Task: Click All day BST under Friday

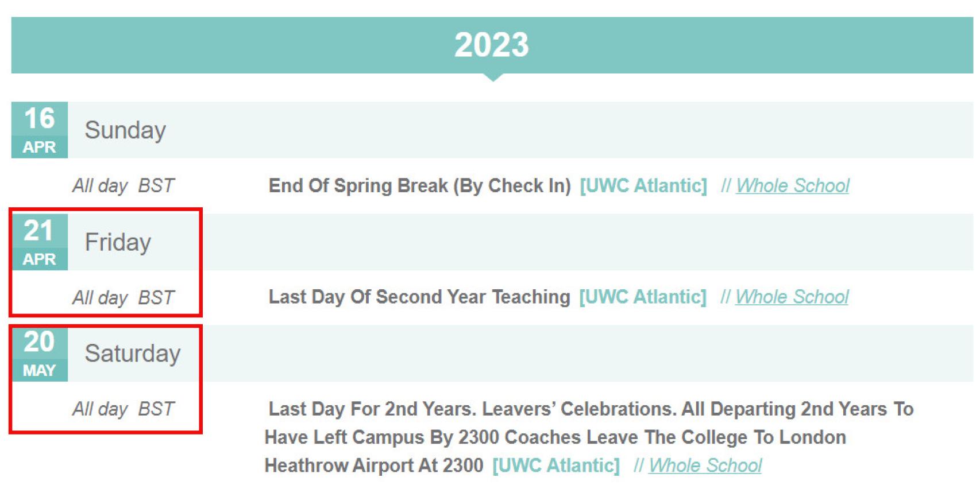Action: pyautogui.click(x=124, y=298)
